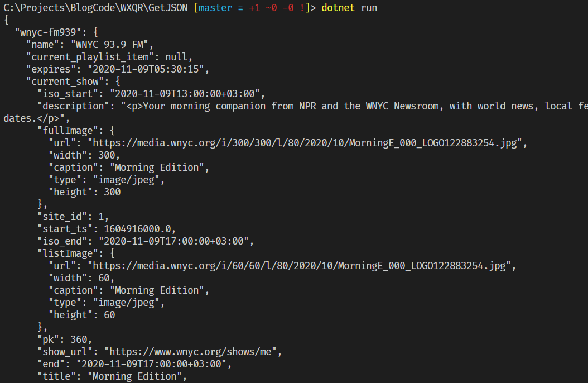Click the fullImage 300x300 media URL
This screenshot has height=383, width=588.
[307, 143]
